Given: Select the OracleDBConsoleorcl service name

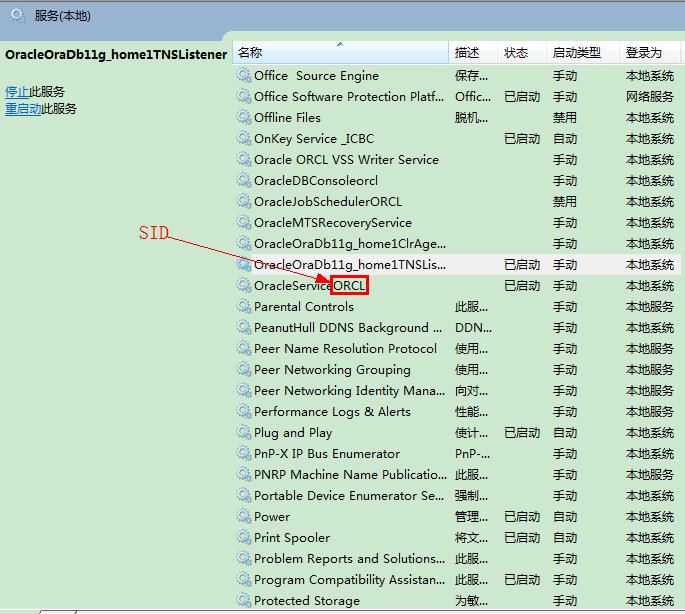Looking at the screenshot, I should (x=316, y=180).
